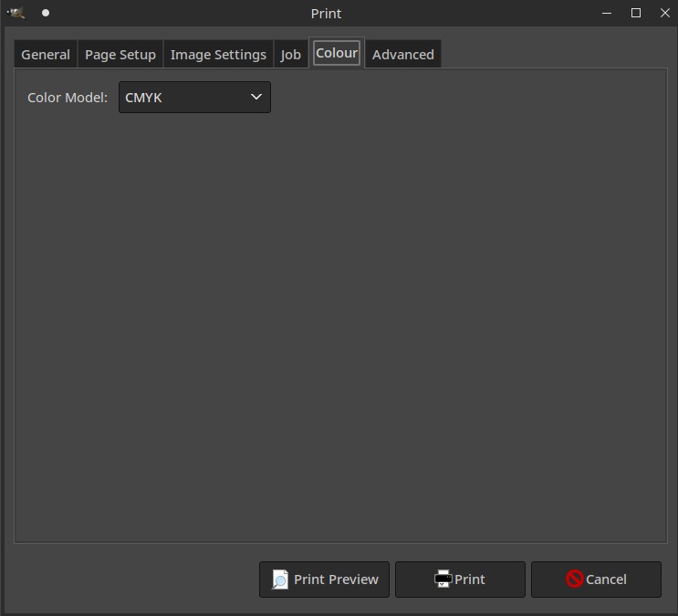Select the Colour tab
The image size is (678, 616).
pos(337,53)
